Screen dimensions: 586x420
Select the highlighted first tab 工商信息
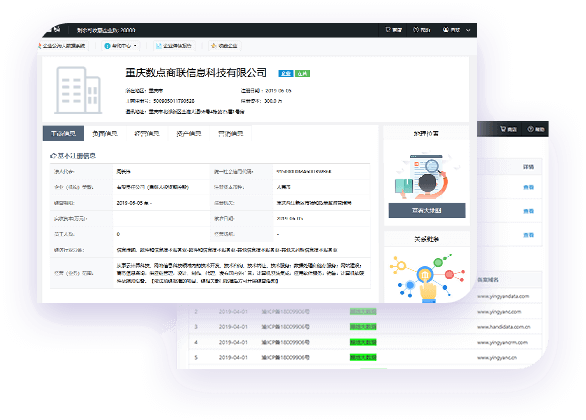pyautogui.click(x=63, y=133)
